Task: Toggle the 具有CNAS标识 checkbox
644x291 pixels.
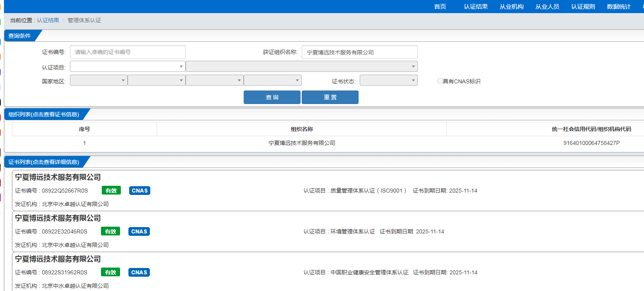Action: coord(440,81)
